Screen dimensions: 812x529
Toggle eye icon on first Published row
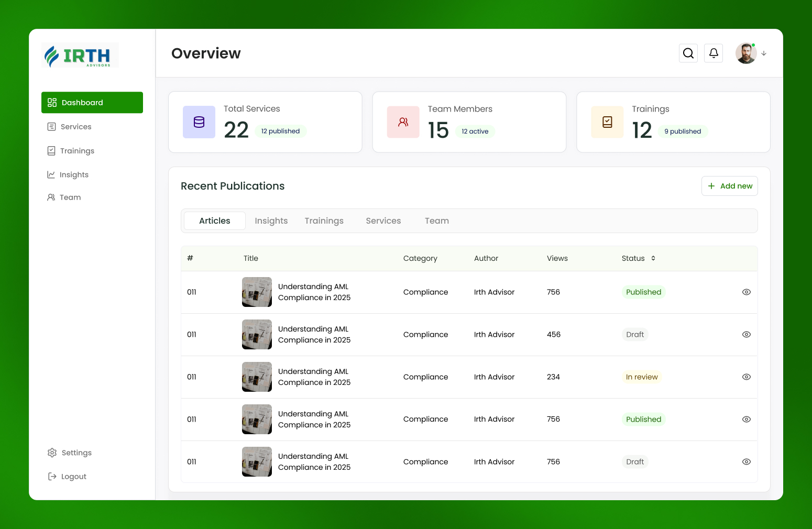click(x=746, y=292)
